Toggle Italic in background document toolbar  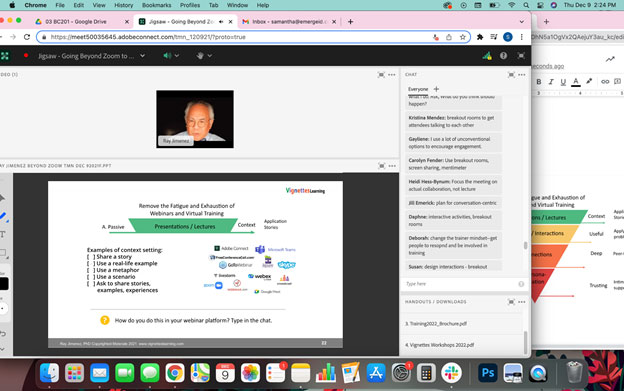[x=551, y=82]
